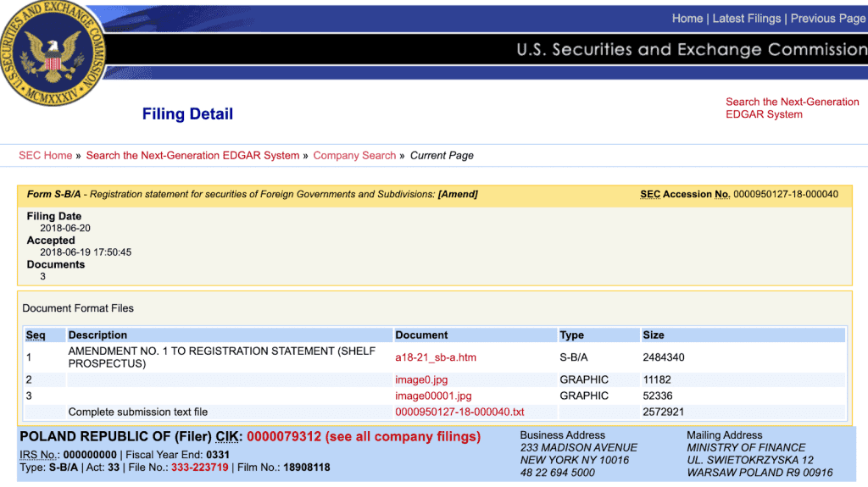Click the Size column header

click(x=654, y=335)
